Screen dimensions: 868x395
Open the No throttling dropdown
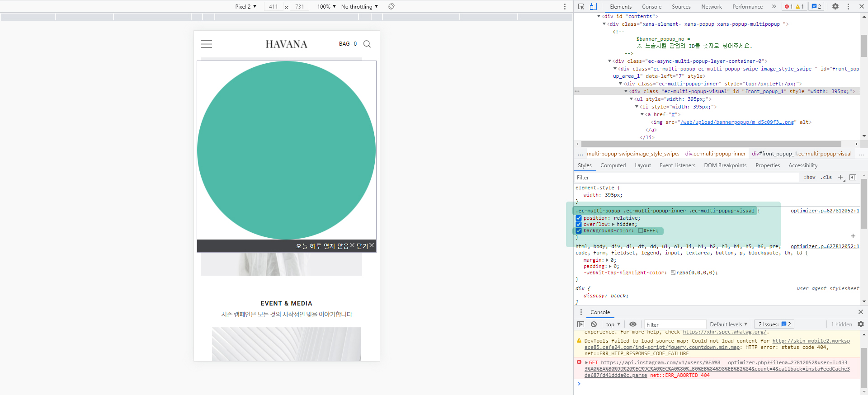click(x=360, y=6)
